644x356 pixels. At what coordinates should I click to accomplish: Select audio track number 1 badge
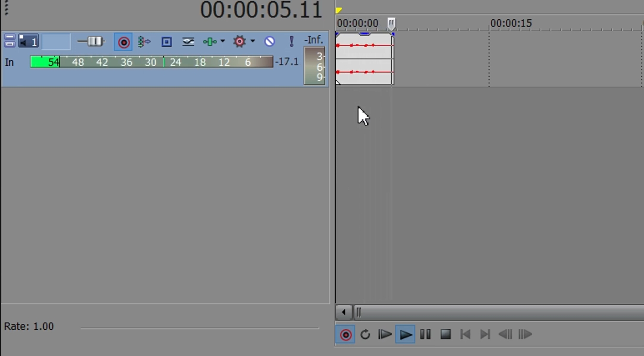point(28,42)
